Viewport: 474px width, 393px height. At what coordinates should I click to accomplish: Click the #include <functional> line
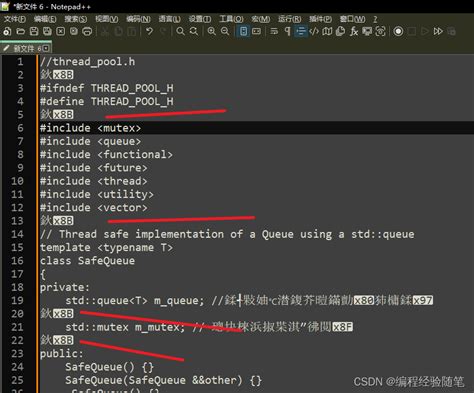point(106,155)
